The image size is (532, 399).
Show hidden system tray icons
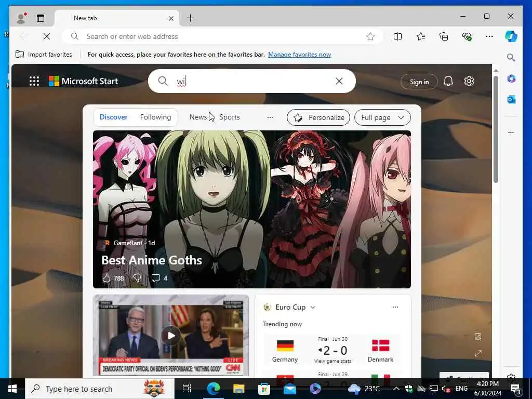click(x=396, y=389)
